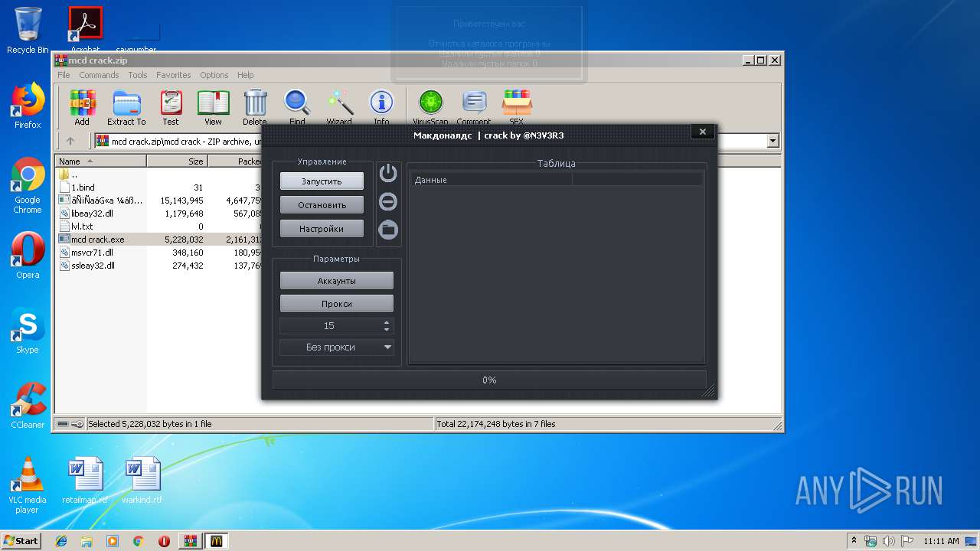Close the crack window

click(x=703, y=132)
